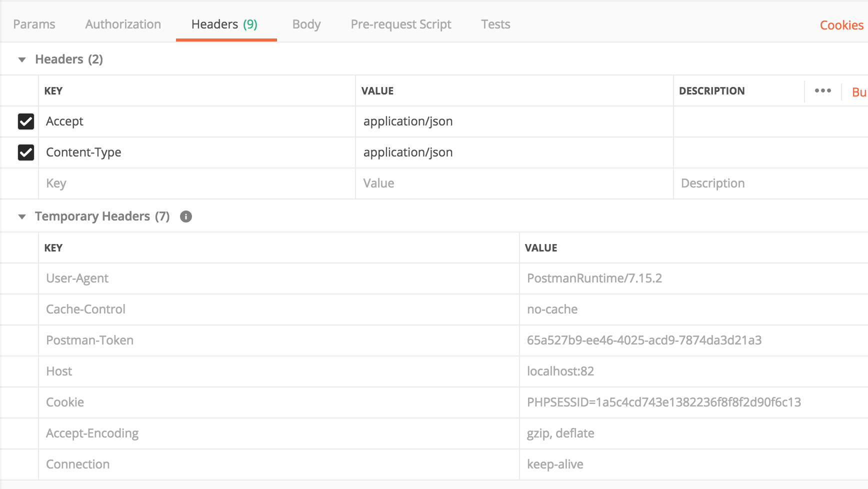
Task: Click the empty Description input field
Action: [x=725, y=183]
